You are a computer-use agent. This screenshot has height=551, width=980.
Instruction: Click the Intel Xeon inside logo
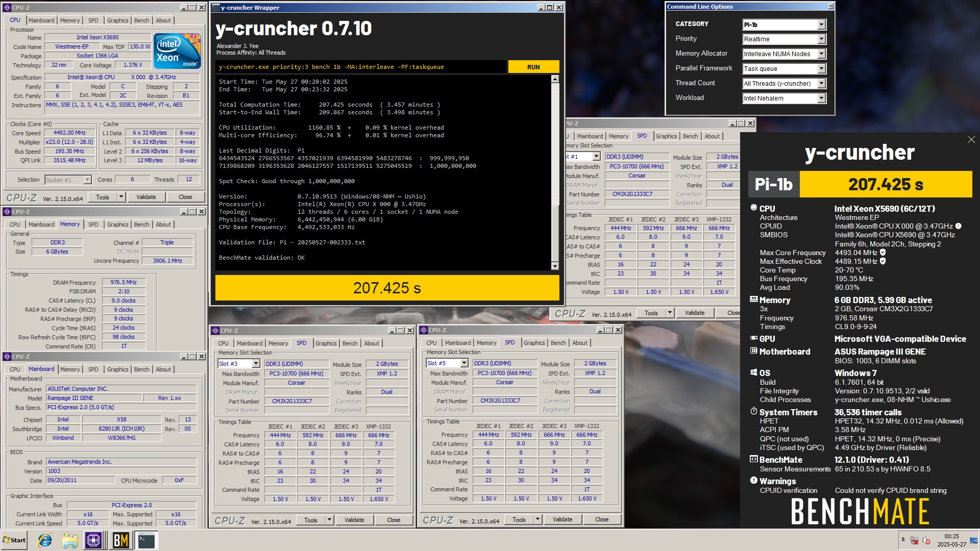pyautogui.click(x=177, y=51)
